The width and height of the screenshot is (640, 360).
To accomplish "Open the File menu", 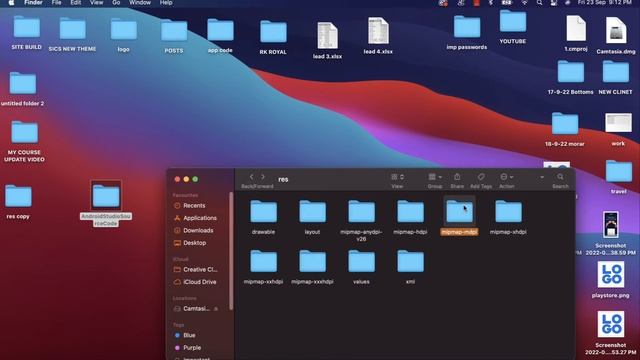I will click(x=56, y=2).
